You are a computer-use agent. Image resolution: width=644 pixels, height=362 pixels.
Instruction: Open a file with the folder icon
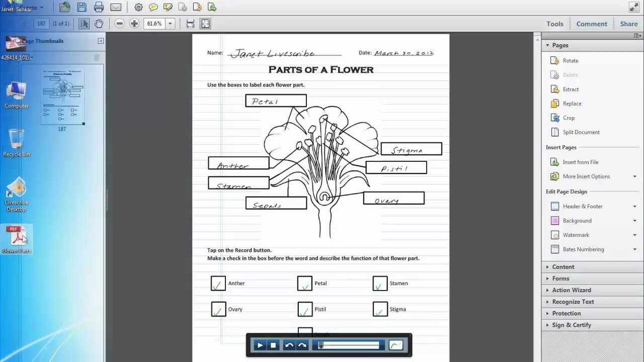(64, 7)
